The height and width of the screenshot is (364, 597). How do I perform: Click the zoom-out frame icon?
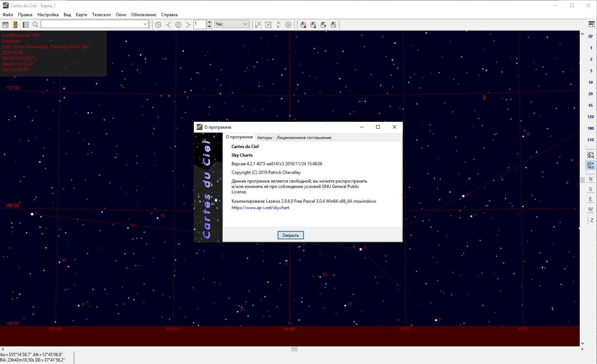click(268, 25)
